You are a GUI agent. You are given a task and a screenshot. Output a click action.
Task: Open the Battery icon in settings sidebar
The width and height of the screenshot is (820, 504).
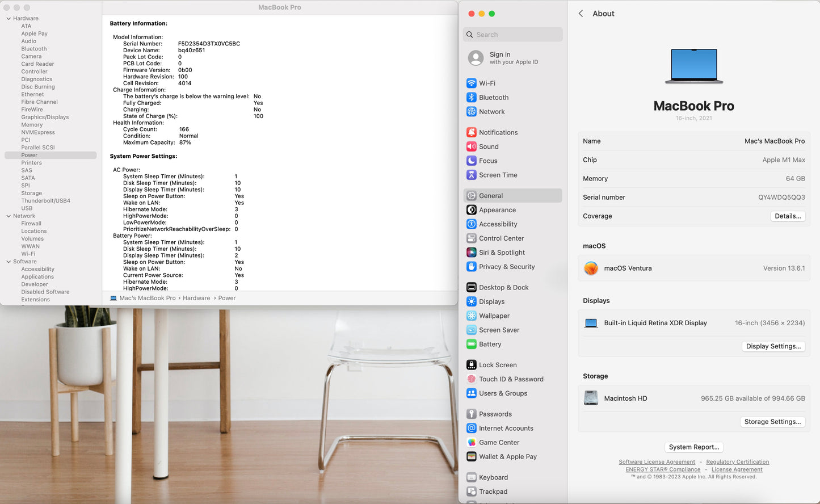point(472,344)
